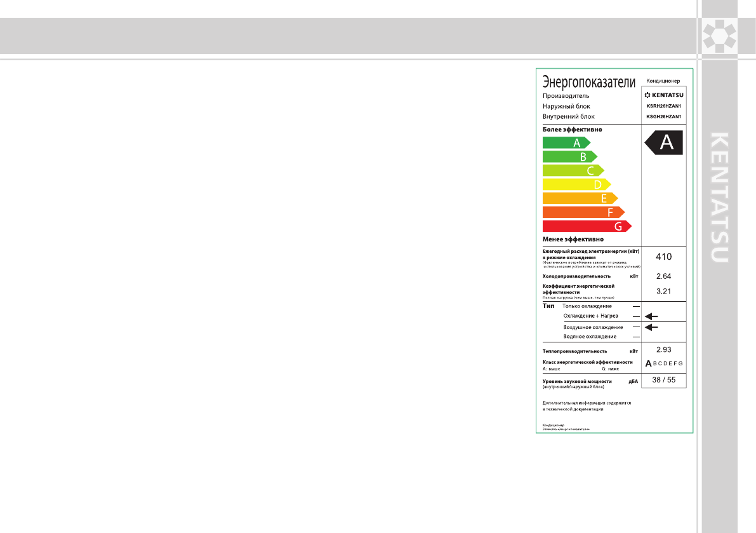Image resolution: width=756 pixels, height=533 pixels.
Task: Click indoor unit model KSGH26HZAN1
Action: click(663, 117)
